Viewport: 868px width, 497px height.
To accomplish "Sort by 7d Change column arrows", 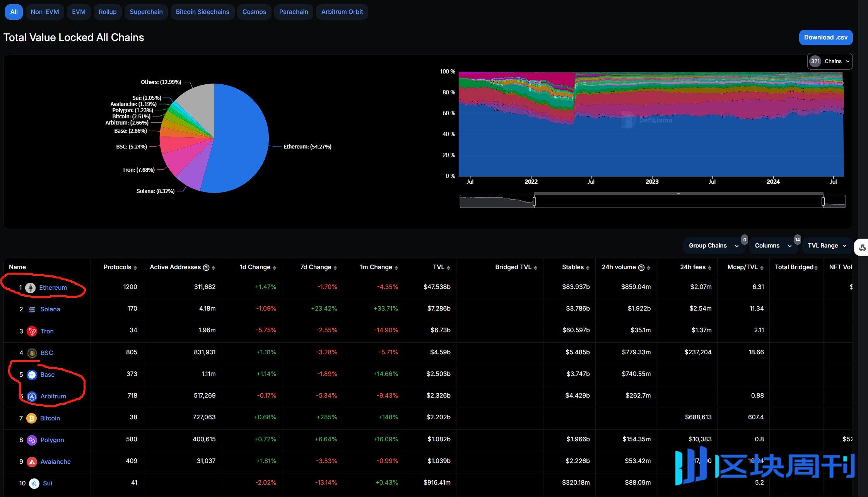I will (335, 268).
